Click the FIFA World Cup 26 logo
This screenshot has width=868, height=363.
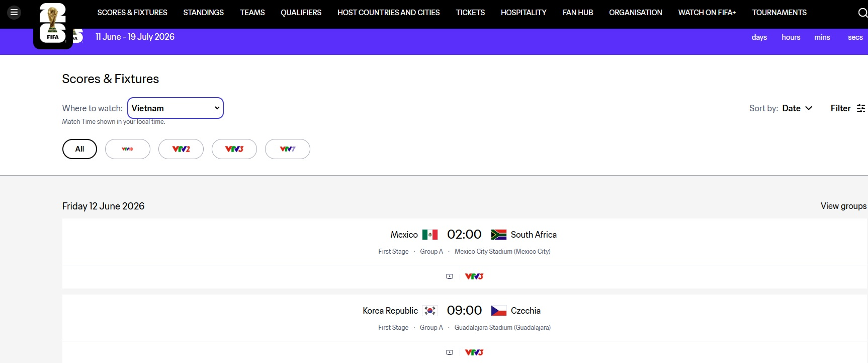point(53,23)
